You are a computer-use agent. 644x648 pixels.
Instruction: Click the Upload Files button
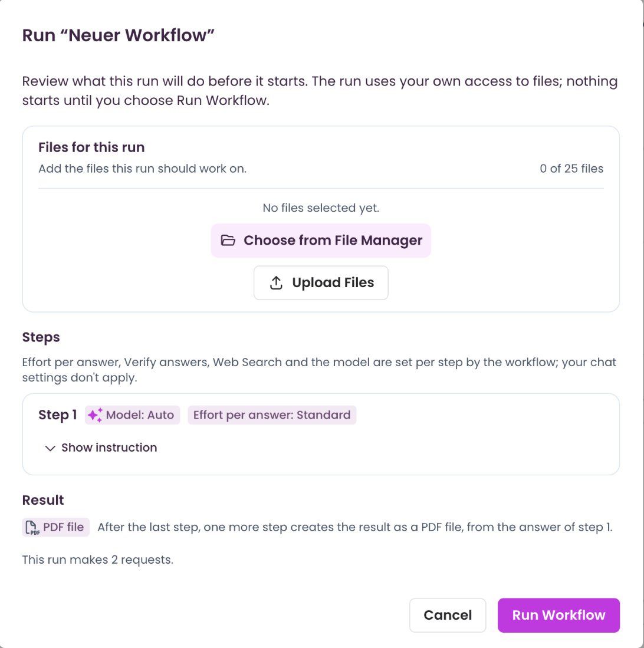coord(321,282)
